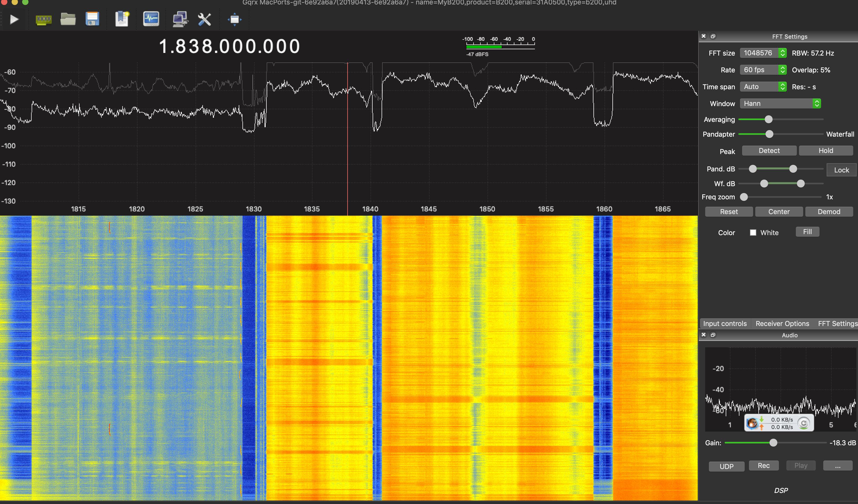Expand the Rate 60 fps dropdown
The height and width of the screenshot is (504, 858).
[x=763, y=70]
